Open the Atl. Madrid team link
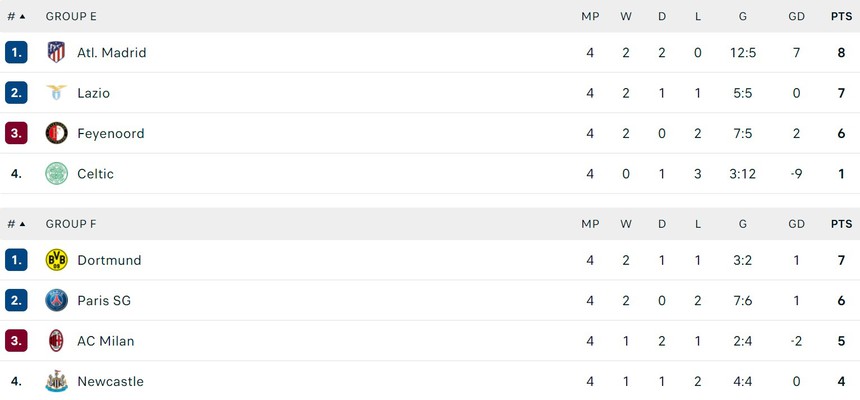The image size is (860, 400). tap(111, 53)
